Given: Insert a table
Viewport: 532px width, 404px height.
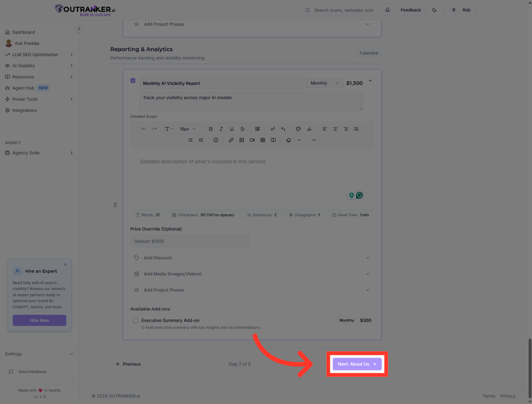Looking at the screenshot, I should click(x=263, y=140).
